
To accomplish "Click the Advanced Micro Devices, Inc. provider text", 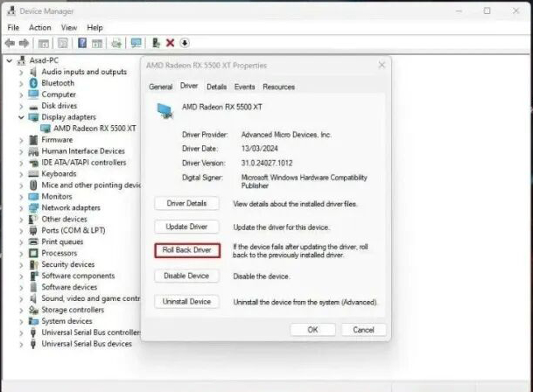I will pyautogui.click(x=286, y=135).
